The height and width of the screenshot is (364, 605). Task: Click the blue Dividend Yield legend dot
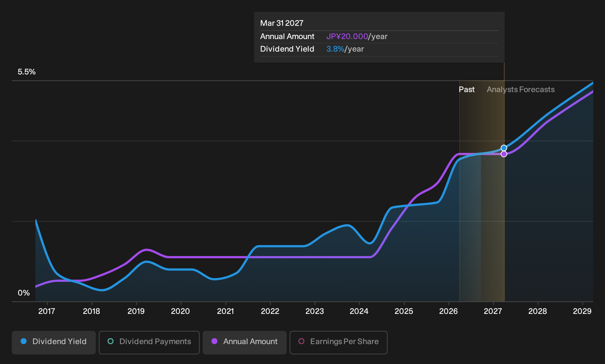click(x=24, y=341)
